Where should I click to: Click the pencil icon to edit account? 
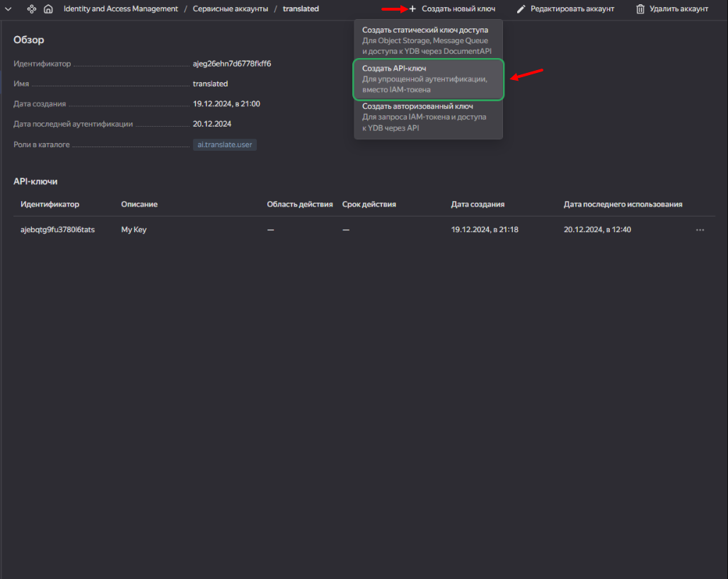coord(521,9)
